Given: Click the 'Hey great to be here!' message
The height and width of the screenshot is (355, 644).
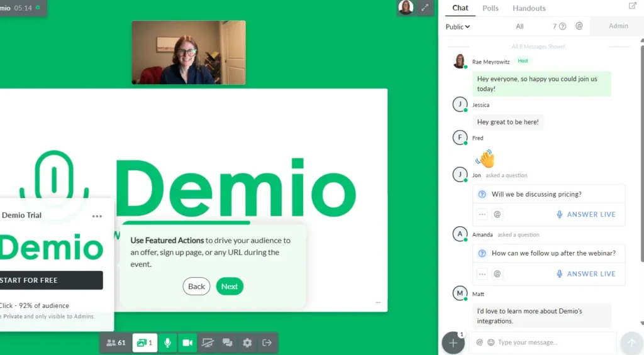Looking at the screenshot, I should (x=508, y=122).
